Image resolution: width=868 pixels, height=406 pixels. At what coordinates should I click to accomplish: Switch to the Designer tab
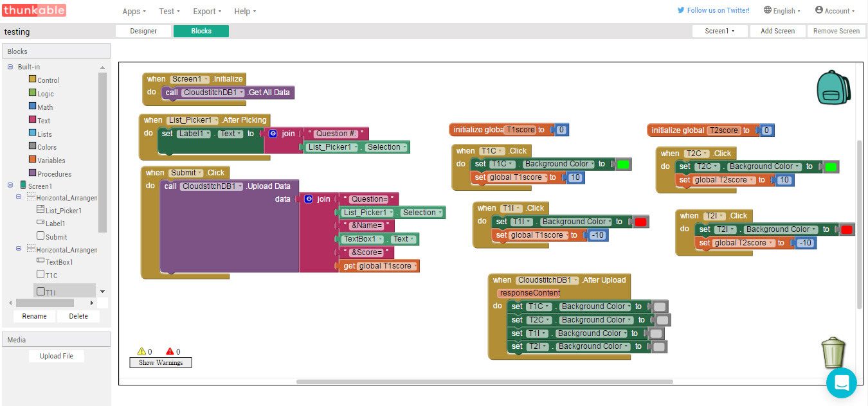tap(143, 31)
